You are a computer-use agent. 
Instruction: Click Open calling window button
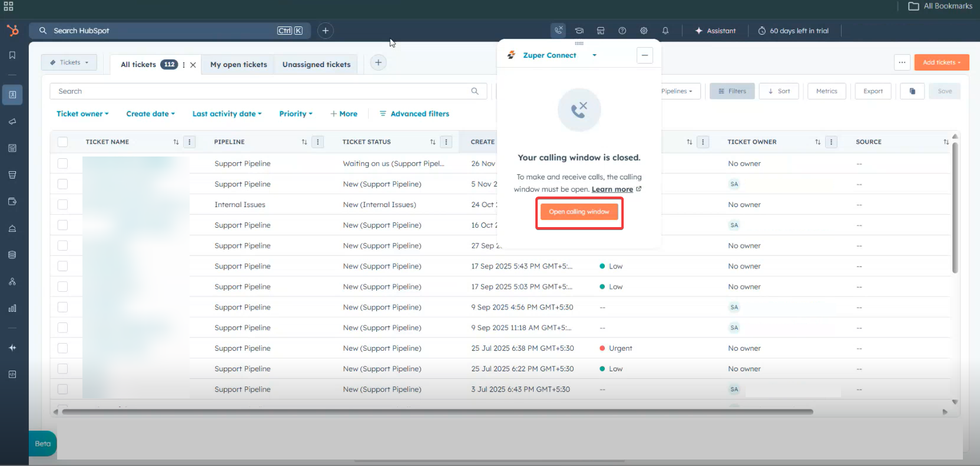pyautogui.click(x=579, y=212)
